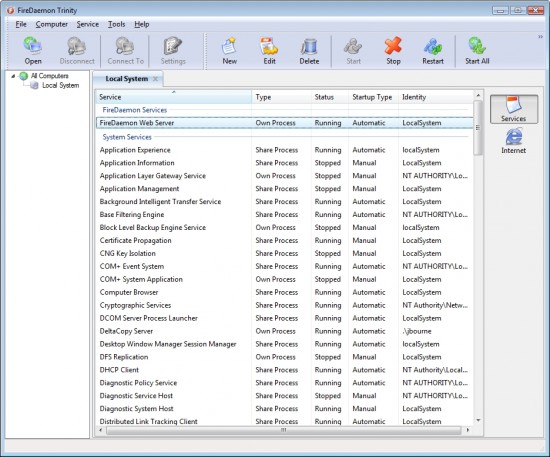This screenshot has width=550, height=457.
Task: Stop the service with red X icon
Action: click(x=393, y=51)
